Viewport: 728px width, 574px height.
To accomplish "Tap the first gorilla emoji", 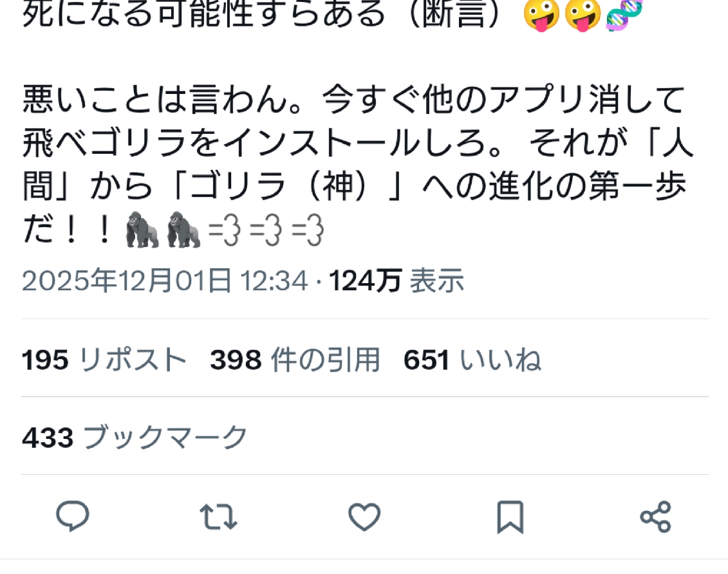I will tap(142, 230).
